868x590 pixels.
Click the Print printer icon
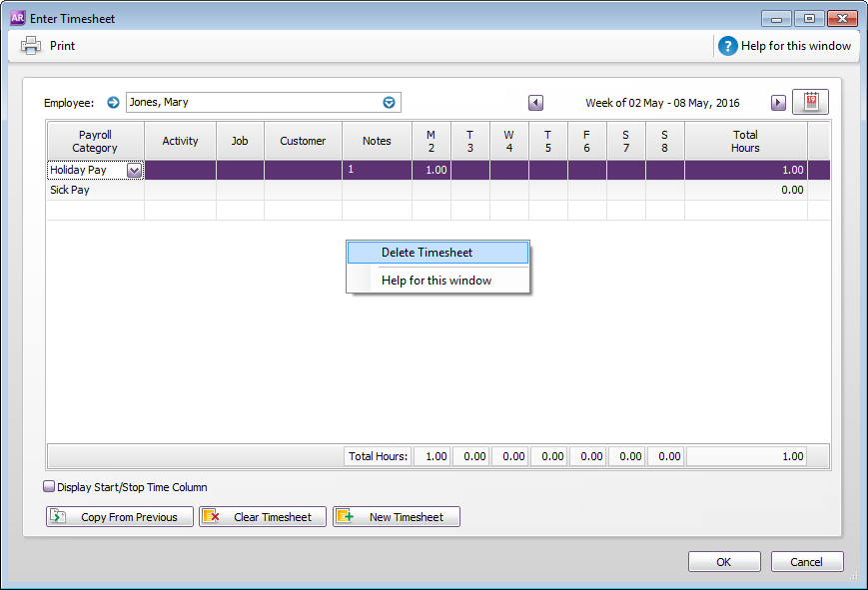point(31,45)
